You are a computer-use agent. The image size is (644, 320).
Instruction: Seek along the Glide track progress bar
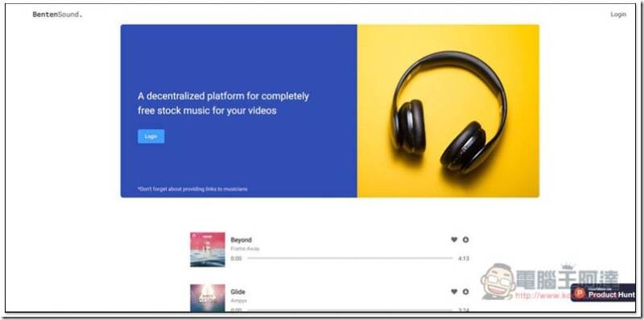pos(350,310)
